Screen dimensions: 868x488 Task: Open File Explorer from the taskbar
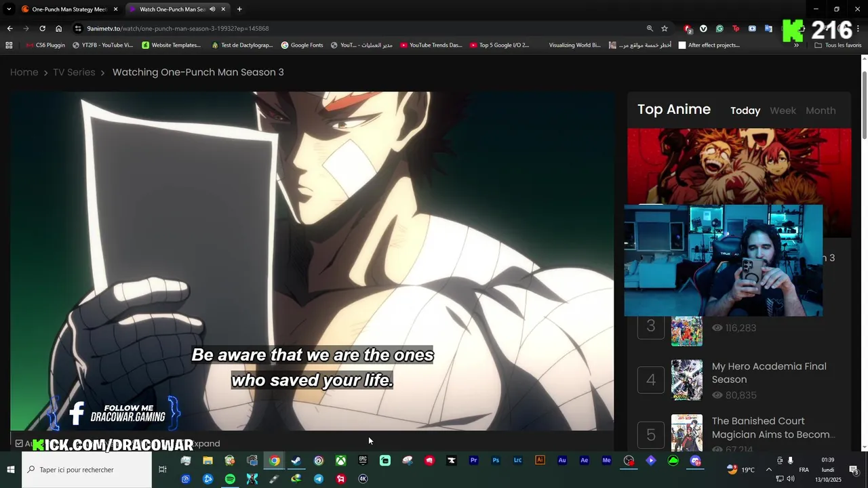(208, 461)
